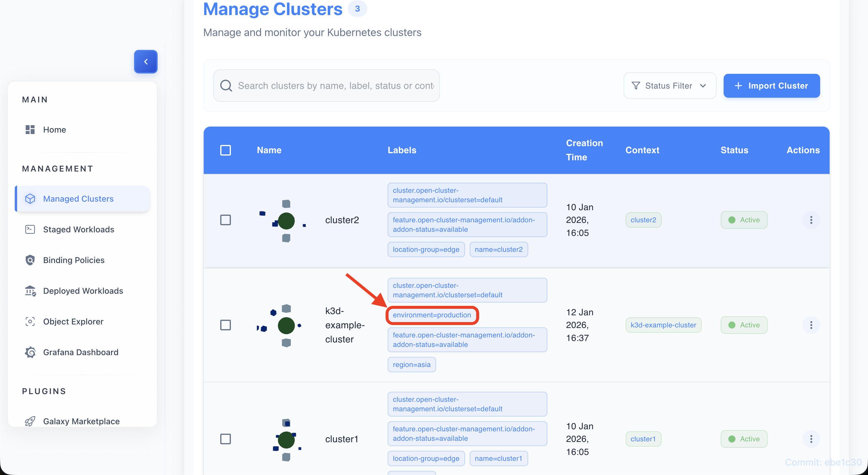
Task: Click the Object Explorer scan icon
Action: 30,321
